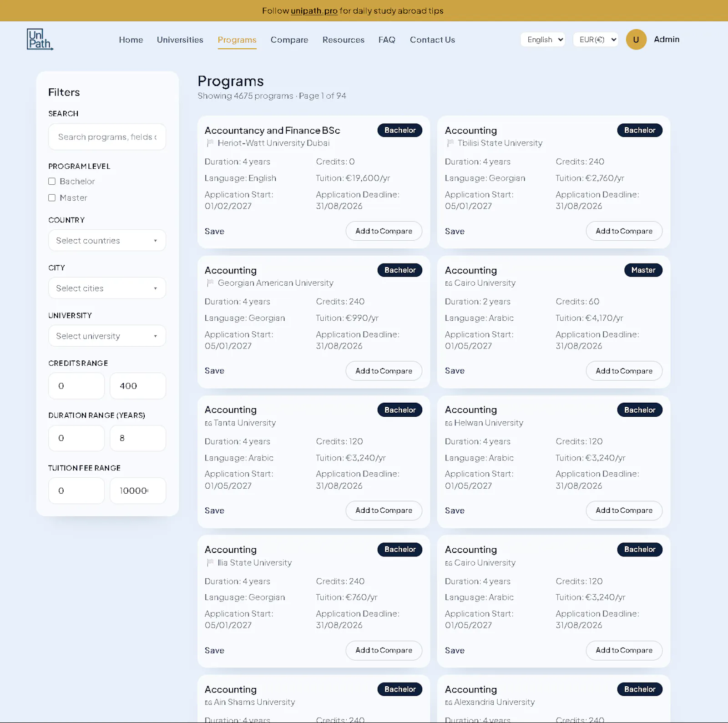
Task: Open the Admin user avatar
Action: pos(636,40)
